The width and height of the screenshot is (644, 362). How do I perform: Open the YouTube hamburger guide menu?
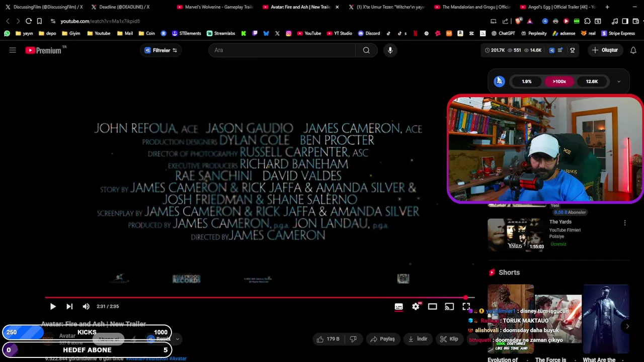(13, 50)
